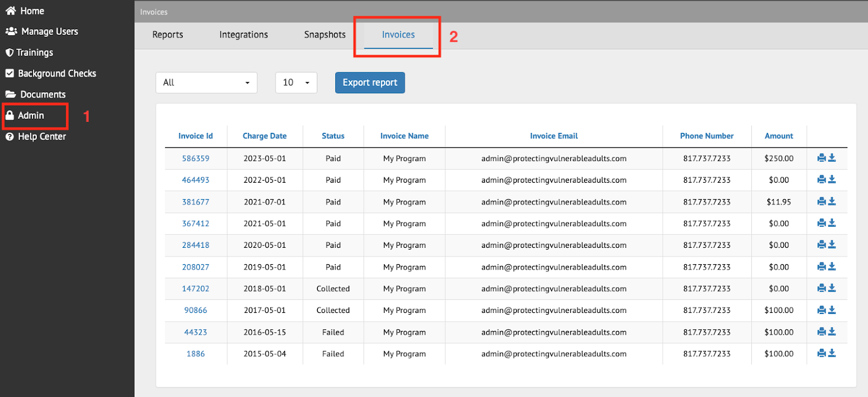Image resolution: width=868 pixels, height=397 pixels.
Task: Print invoice 381677
Action: click(821, 201)
